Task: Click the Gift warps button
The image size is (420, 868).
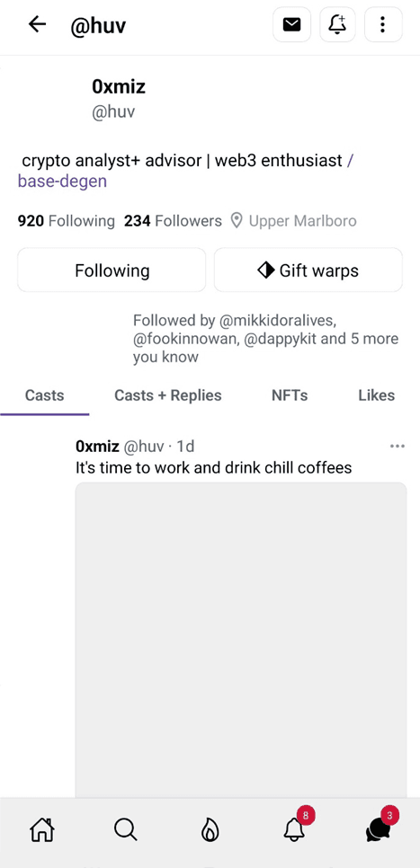Action: (x=308, y=270)
